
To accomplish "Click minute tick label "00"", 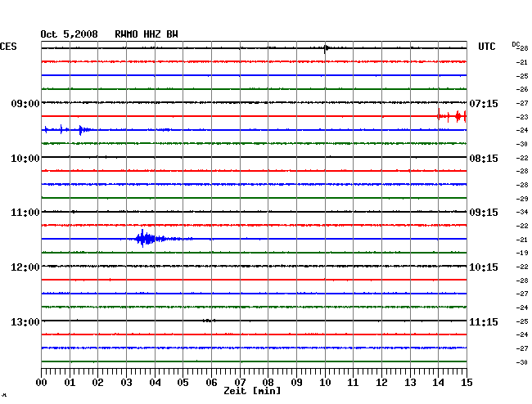I will 42,383.
